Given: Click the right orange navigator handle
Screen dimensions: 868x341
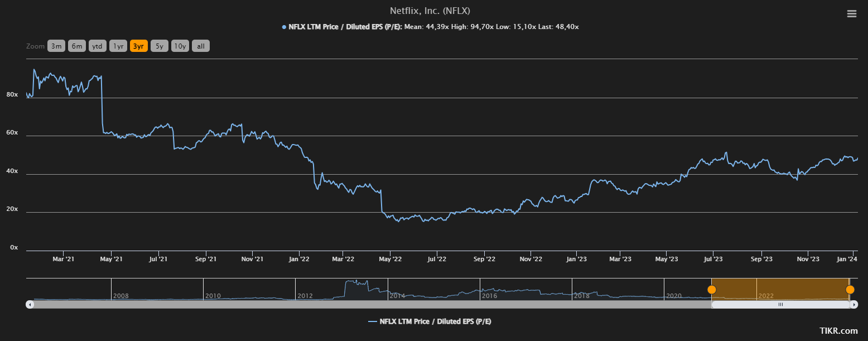Looking at the screenshot, I should (850, 289).
